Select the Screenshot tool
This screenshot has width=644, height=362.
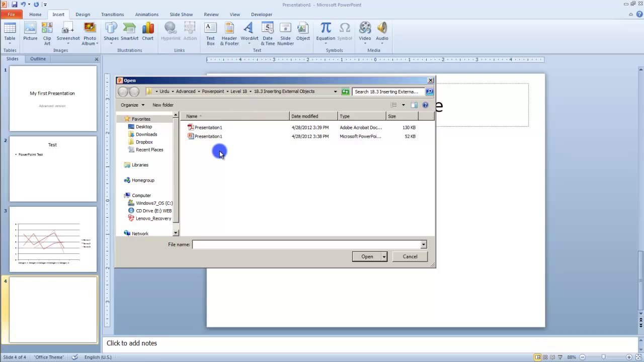pos(68,33)
